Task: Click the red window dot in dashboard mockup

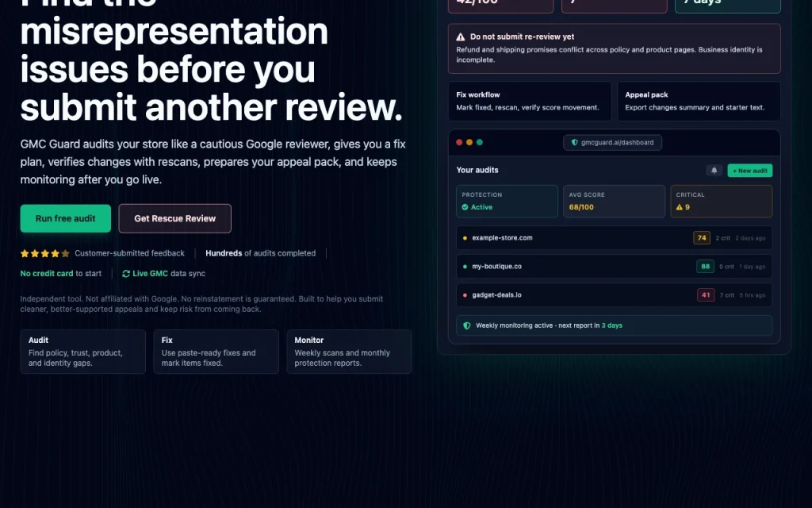Action: [459, 143]
